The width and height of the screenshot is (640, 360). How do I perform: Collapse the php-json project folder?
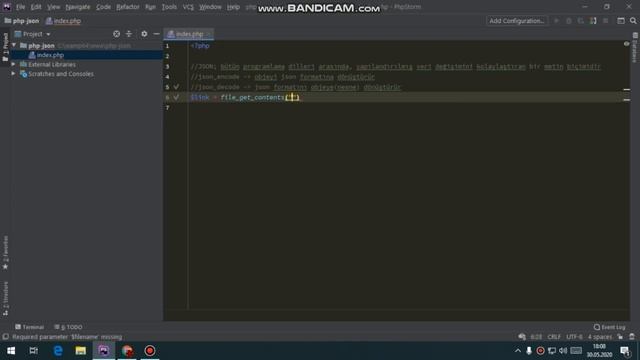[14, 45]
